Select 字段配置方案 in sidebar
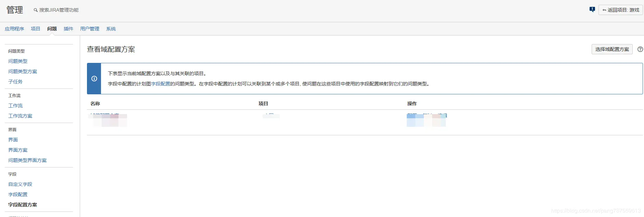 tap(23, 205)
